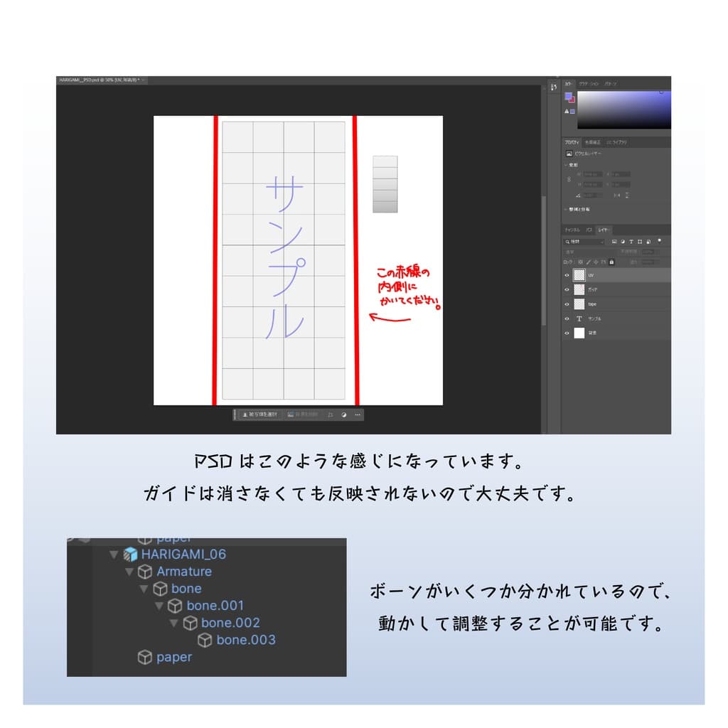Toggle visibility of the tape layer

567,304
